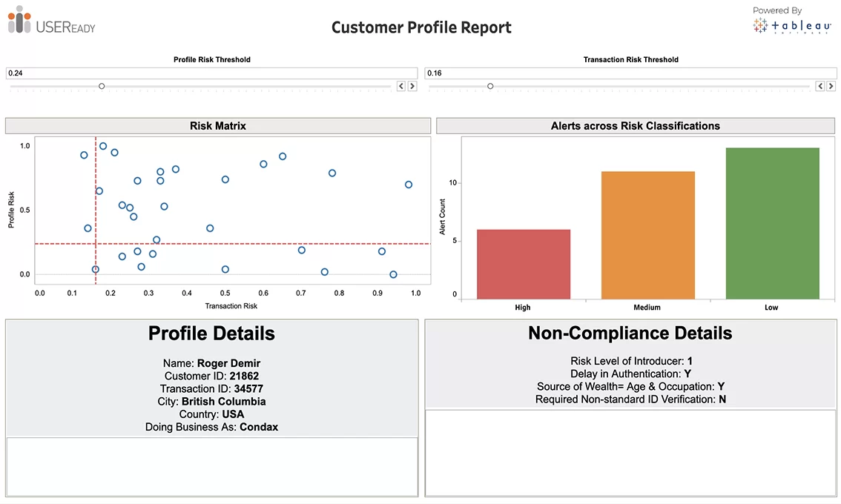Increase Profile Risk Threshold with right arrow

pos(412,86)
